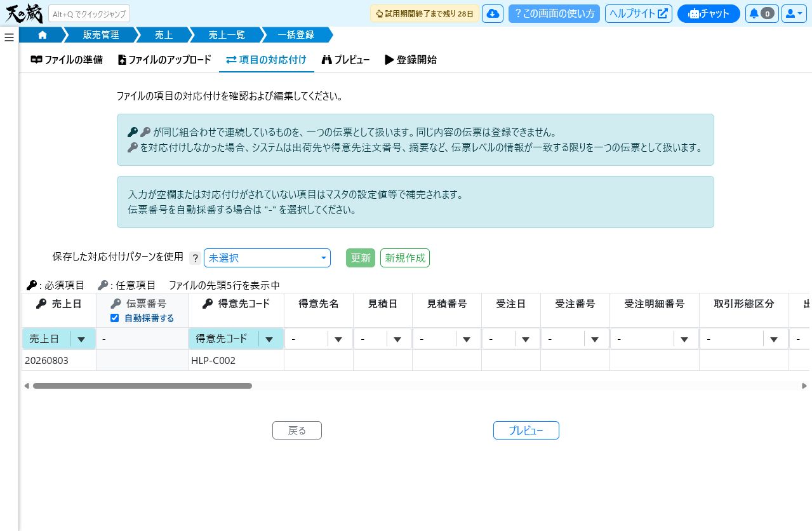Viewport: 812px width, 531px height.
Task: Switch to ファイルのアップロード tab
Action: coord(164,60)
